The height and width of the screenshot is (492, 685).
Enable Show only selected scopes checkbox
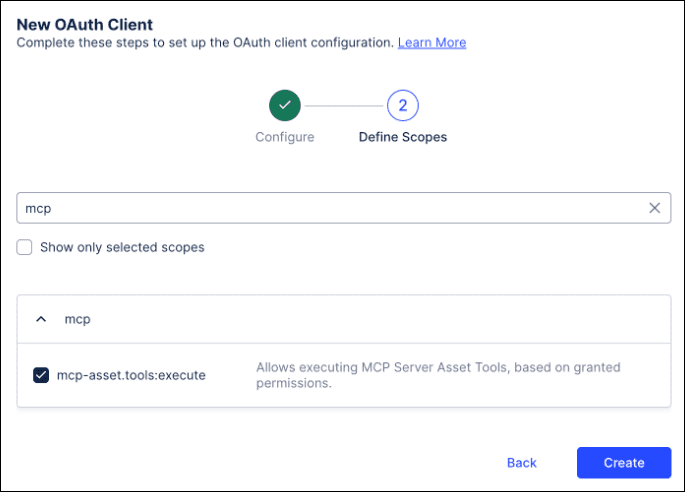[x=25, y=247]
